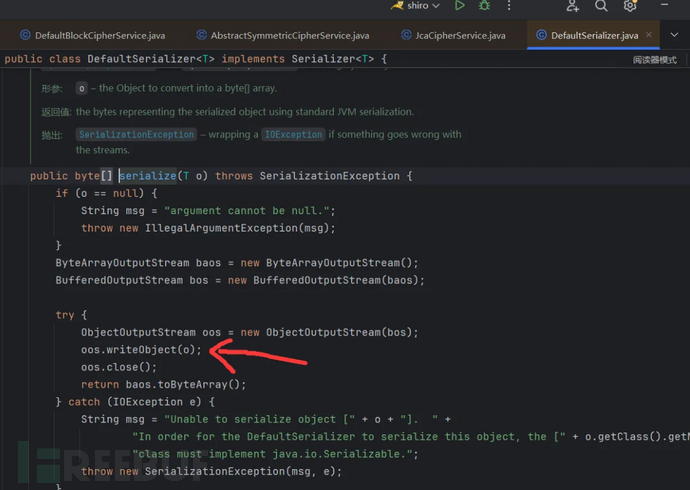Image resolution: width=690 pixels, height=490 pixels.
Task: Show the hidden editor tabs list
Action: pos(673,35)
